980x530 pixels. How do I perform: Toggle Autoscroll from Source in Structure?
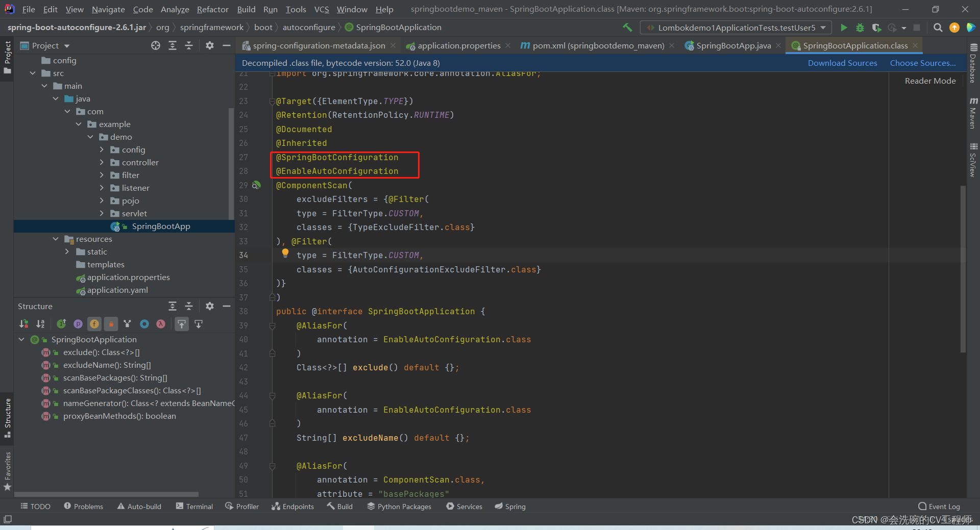pyautogui.click(x=199, y=324)
